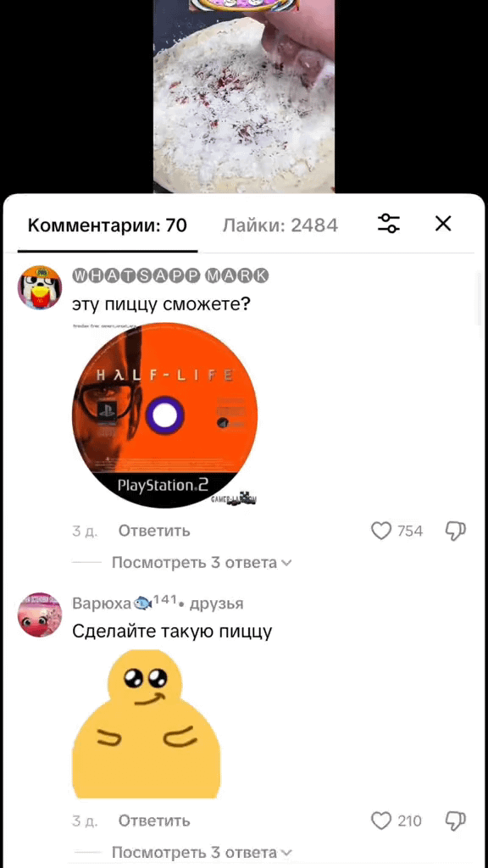
Task: Like Варюха's comment heart icon
Action: click(x=381, y=821)
